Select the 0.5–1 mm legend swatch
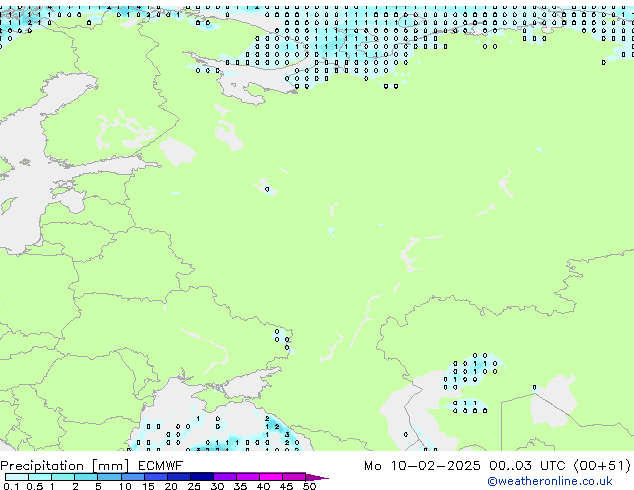The height and width of the screenshot is (490, 634). coord(40,477)
